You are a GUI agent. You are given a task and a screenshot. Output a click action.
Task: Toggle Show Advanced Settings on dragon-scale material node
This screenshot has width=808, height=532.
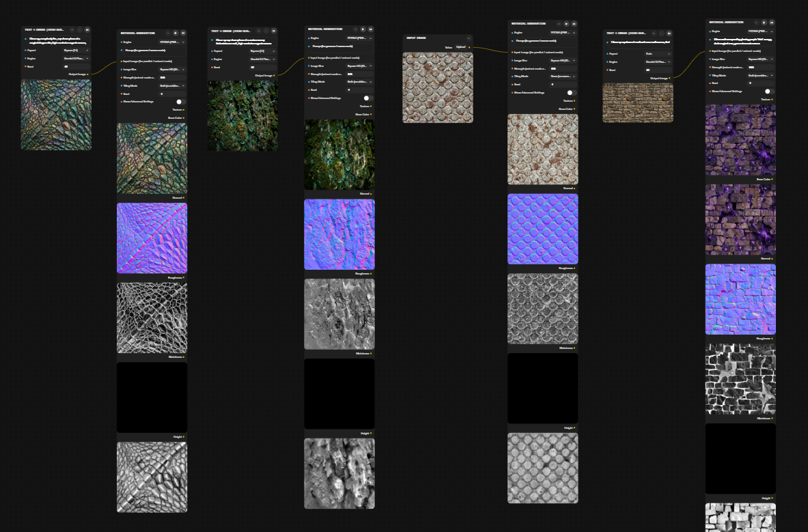[180, 102]
